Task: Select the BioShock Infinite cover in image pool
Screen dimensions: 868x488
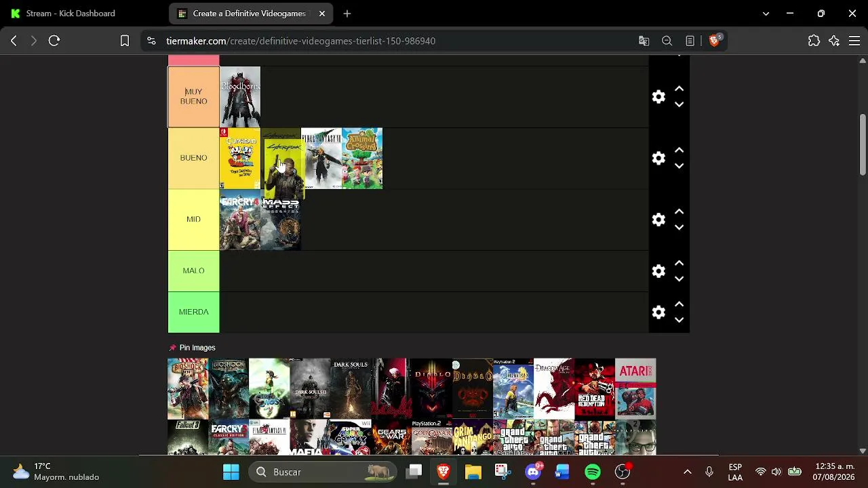Action: pyautogui.click(x=188, y=389)
